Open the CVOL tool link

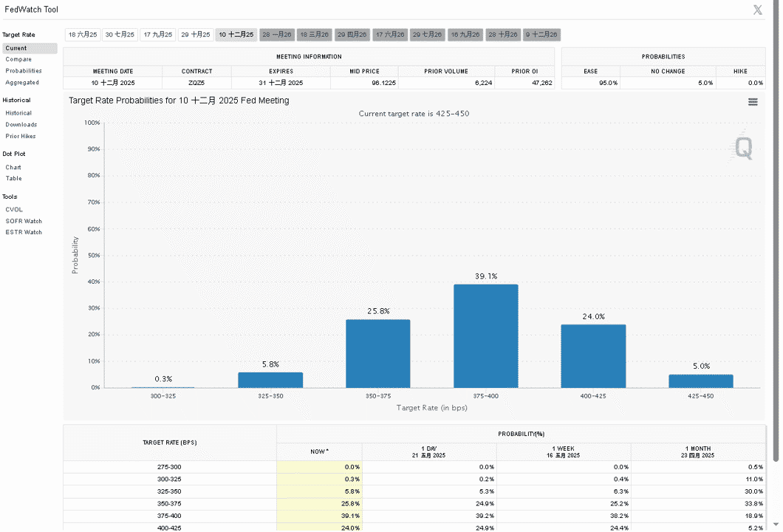point(14,209)
